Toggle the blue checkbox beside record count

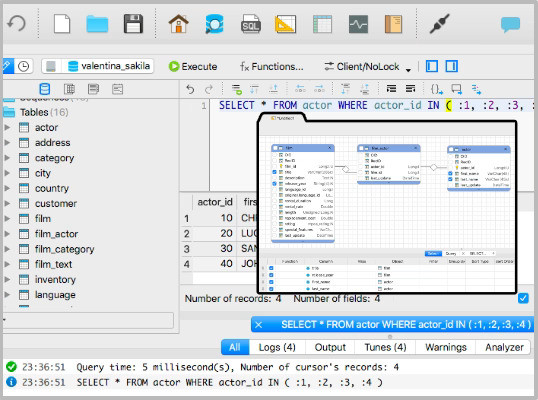coord(523,298)
